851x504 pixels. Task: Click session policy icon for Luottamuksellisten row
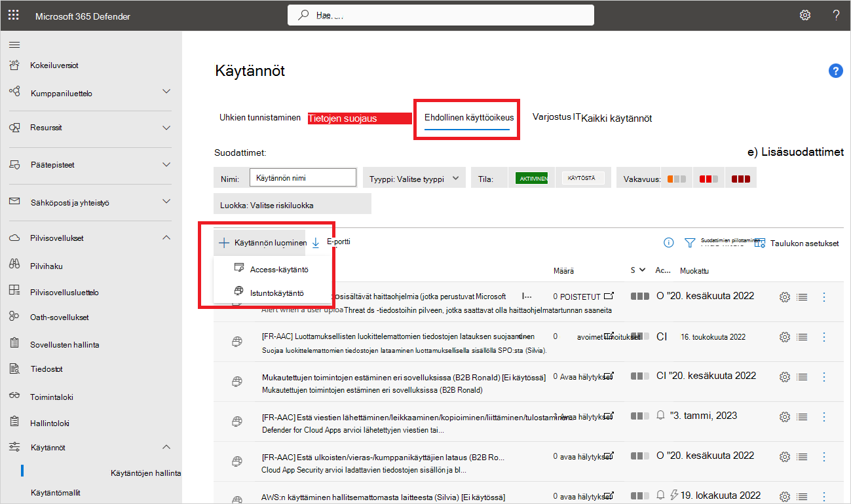238,342
